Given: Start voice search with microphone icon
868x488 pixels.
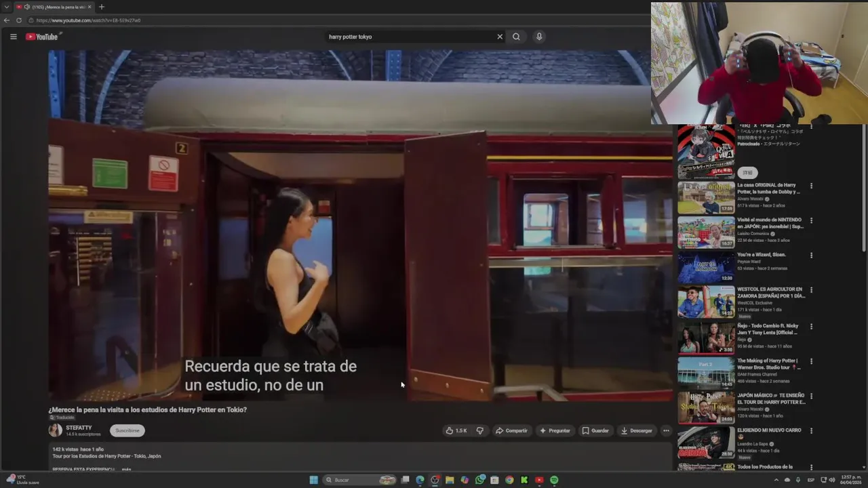Looking at the screenshot, I should point(539,37).
